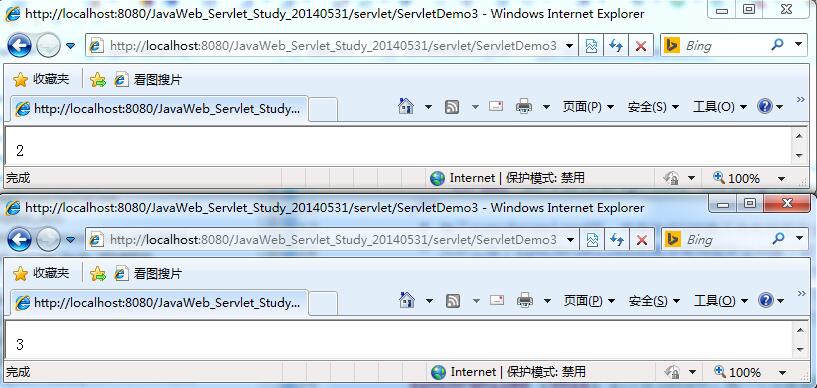Open 看图搜片 link in top window
The height and width of the screenshot is (388, 817).
pyautogui.click(x=148, y=80)
